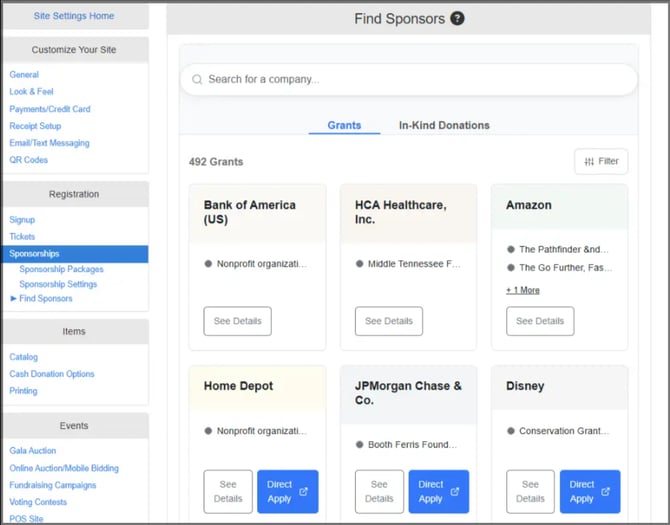
Task: See Details for HCA Healthcare, Inc.
Action: tap(388, 321)
